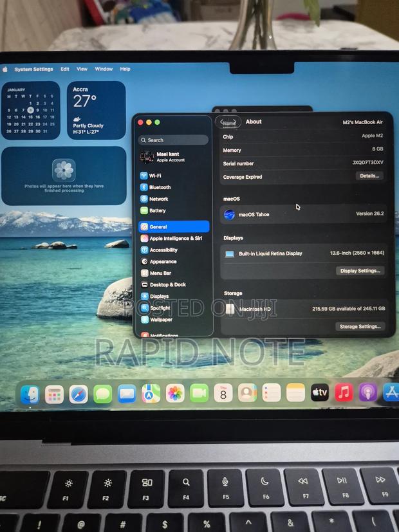
Task: Open Podcasts app in Dock
Action: point(367,392)
